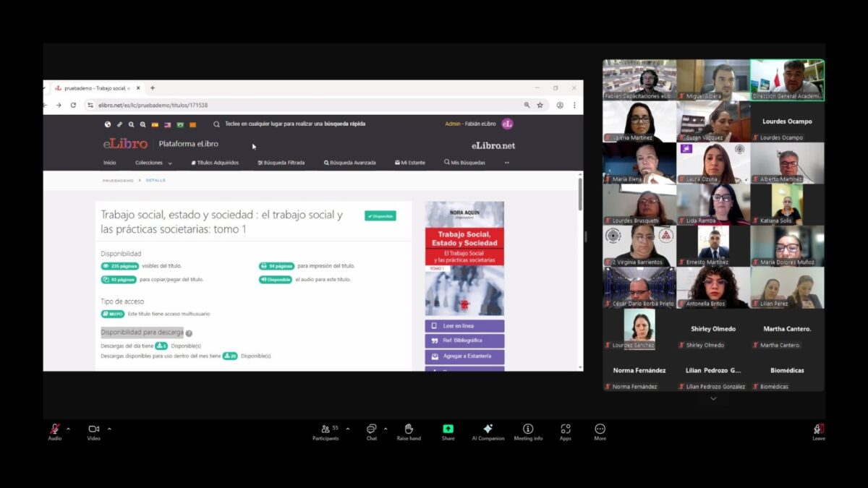Open the extra menu dots after Mis Búsquedas
Screen dimensions: 868x488
click(506, 163)
